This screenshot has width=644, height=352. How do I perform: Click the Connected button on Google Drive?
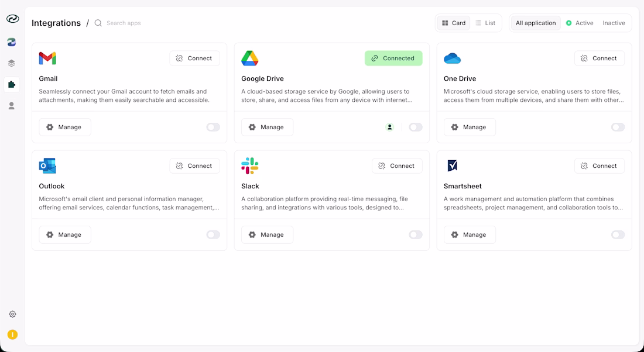click(x=393, y=58)
